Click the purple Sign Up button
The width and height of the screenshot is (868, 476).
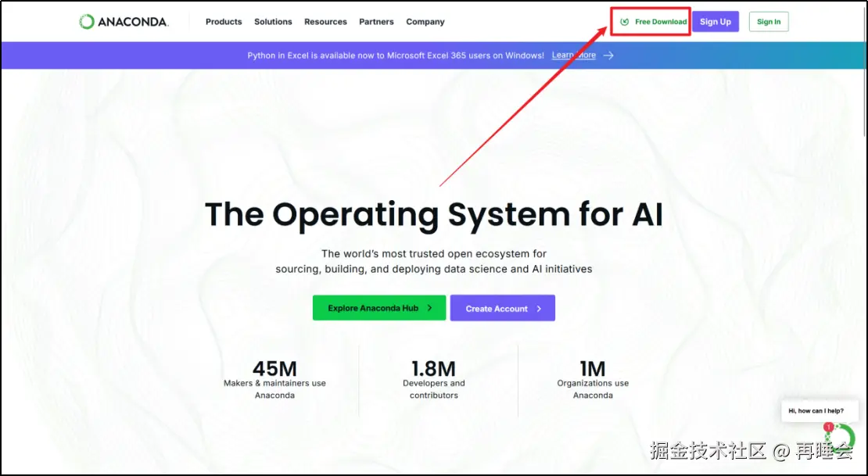pyautogui.click(x=716, y=22)
